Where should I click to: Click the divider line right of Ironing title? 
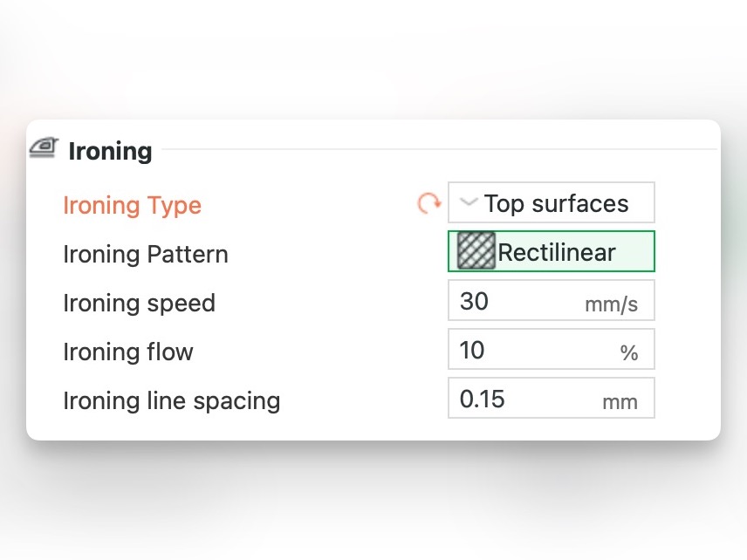tap(436, 150)
